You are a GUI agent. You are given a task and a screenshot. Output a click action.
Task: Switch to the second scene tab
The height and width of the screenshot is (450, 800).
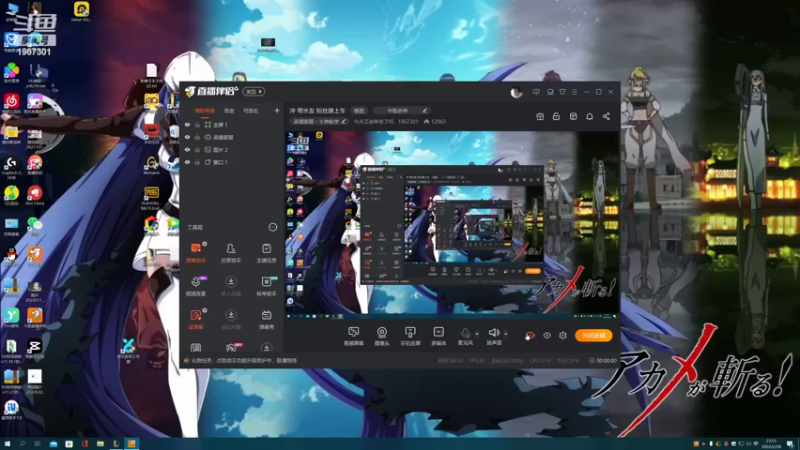tap(229, 111)
